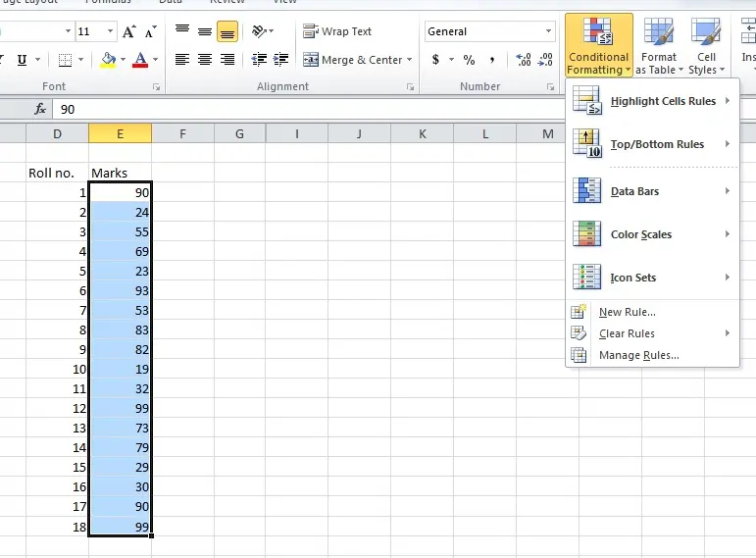The height and width of the screenshot is (558, 756).
Task: Apply Accounting dollar number format
Action: click(x=436, y=60)
